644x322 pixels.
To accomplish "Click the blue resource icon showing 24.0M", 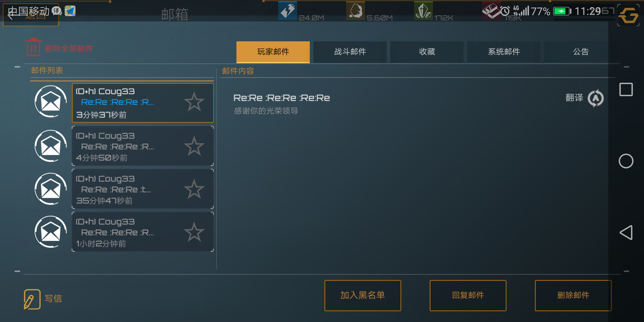I will (x=287, y=11).
